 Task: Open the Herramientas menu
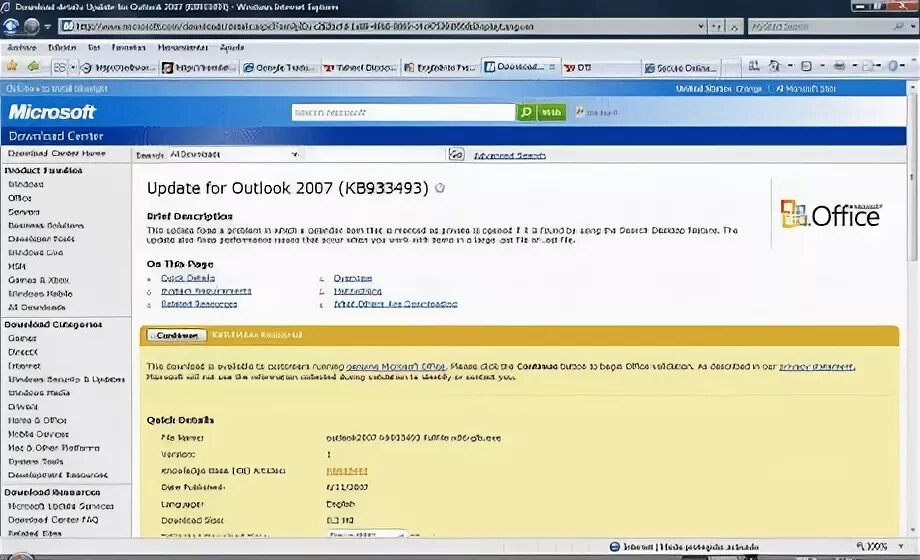(182, 48)
